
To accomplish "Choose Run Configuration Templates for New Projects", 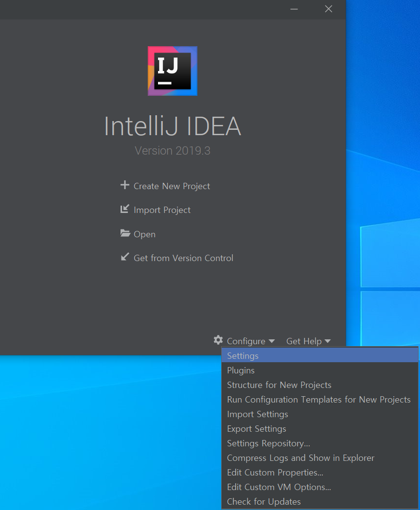I will coord(320,400).
